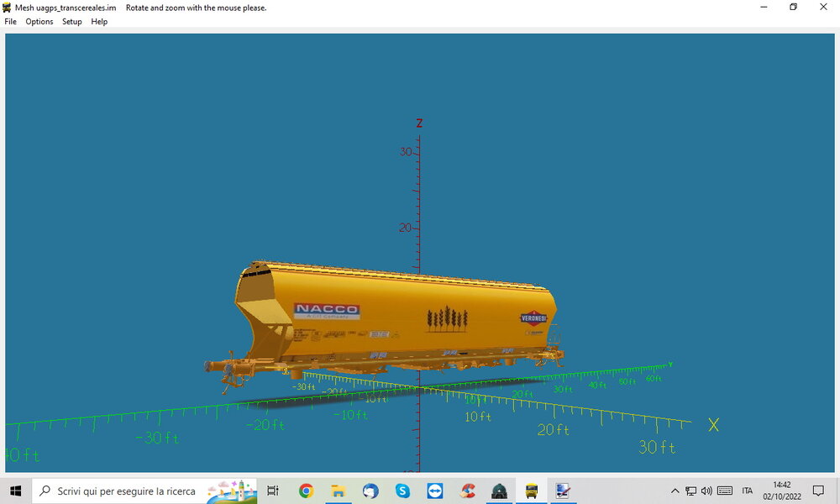
Task: Click the red Z axis label
Action: (x=419, y=123)
